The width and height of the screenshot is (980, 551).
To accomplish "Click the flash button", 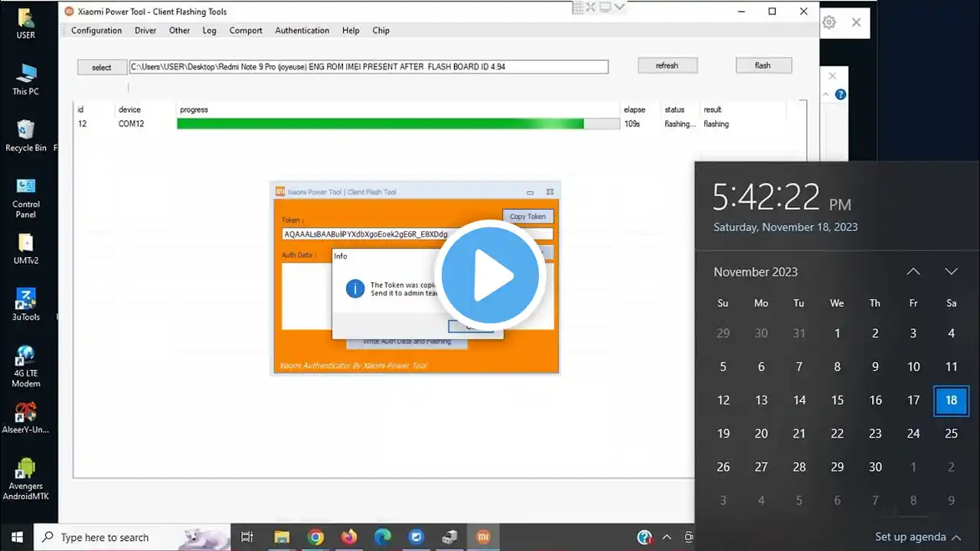I will [763, 66].
